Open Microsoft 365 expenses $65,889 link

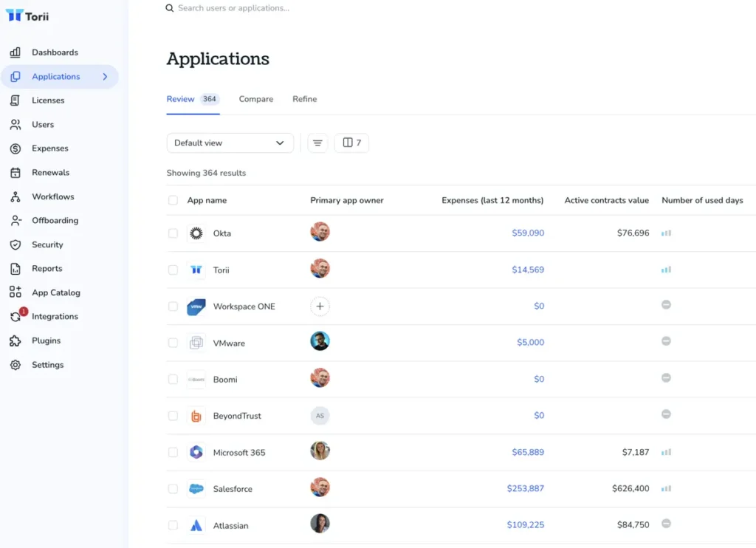click(x=528, y=453)
